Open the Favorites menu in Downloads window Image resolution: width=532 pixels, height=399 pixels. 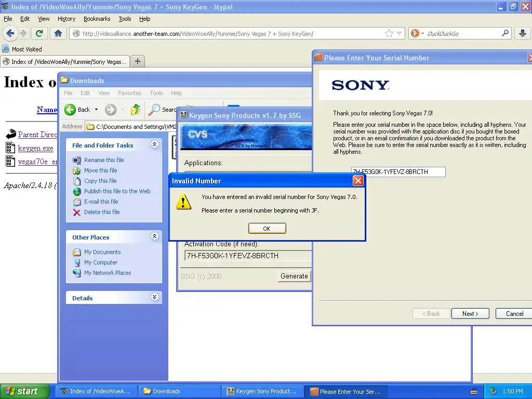coord(129,93)
